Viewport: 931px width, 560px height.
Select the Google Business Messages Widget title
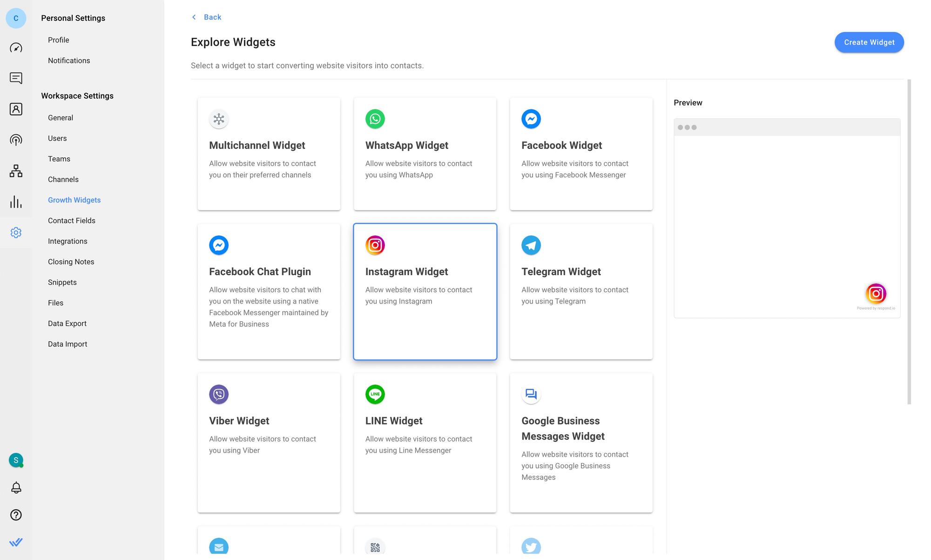(x=563, y=429)
